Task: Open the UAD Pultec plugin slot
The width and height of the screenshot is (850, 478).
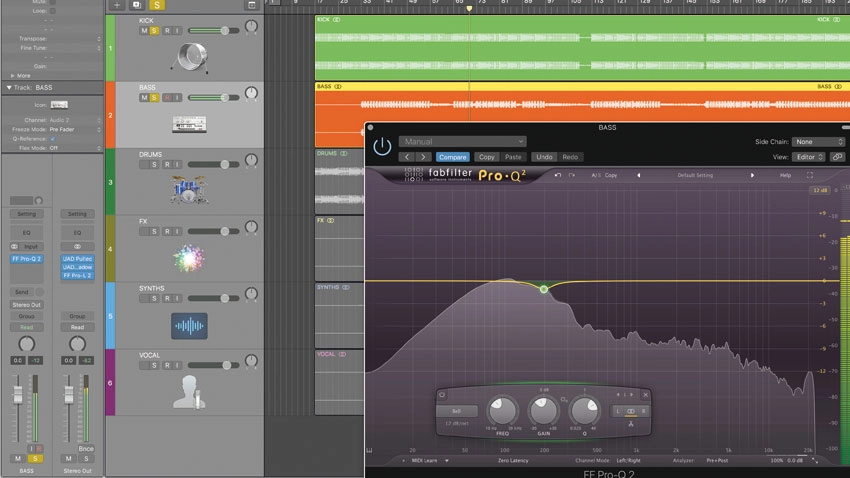Action: (x=77, y=259)
